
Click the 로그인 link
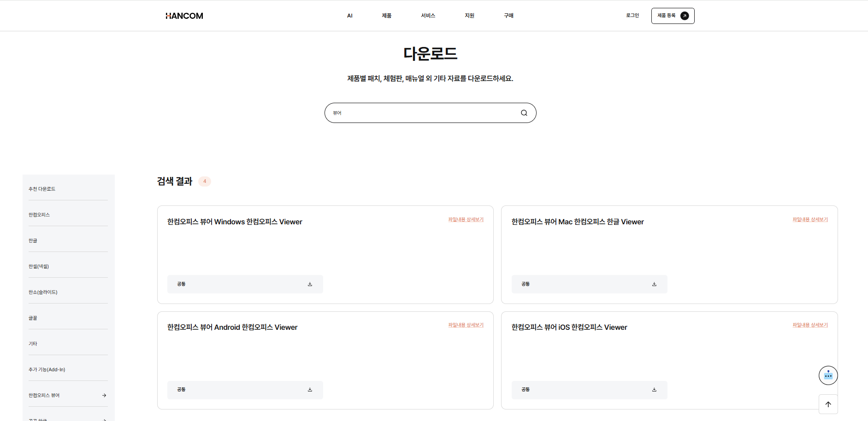[x=632, y=16]
